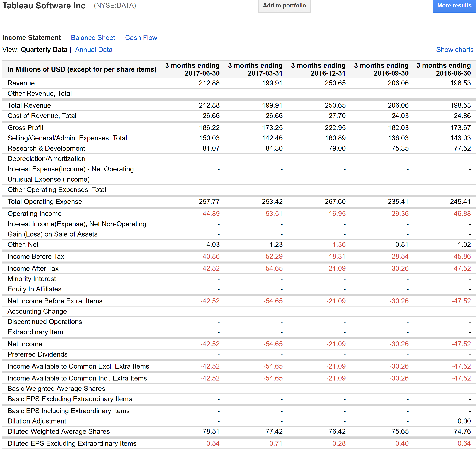This screenshot has width=476, height=449.
Task: Click the 2016-09-30 column header
Action: 381,69
